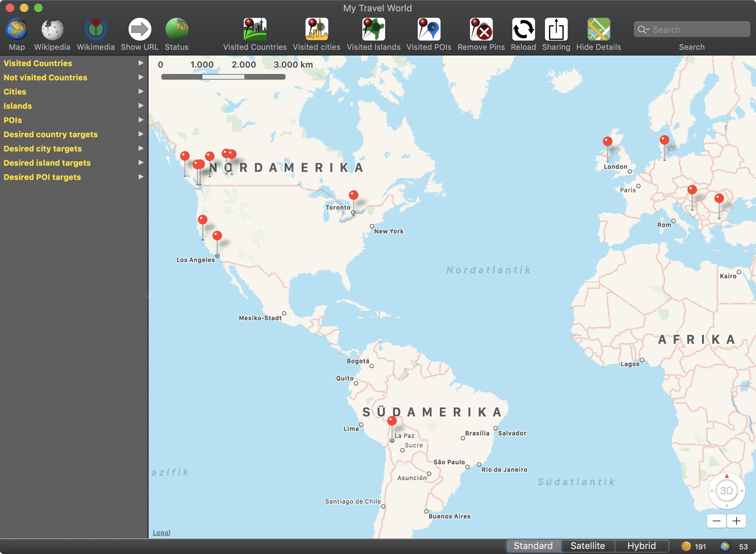The width and height of the screenshot is (756, 554).
Task: Open the Map globe icon
Action: [17, 29]
